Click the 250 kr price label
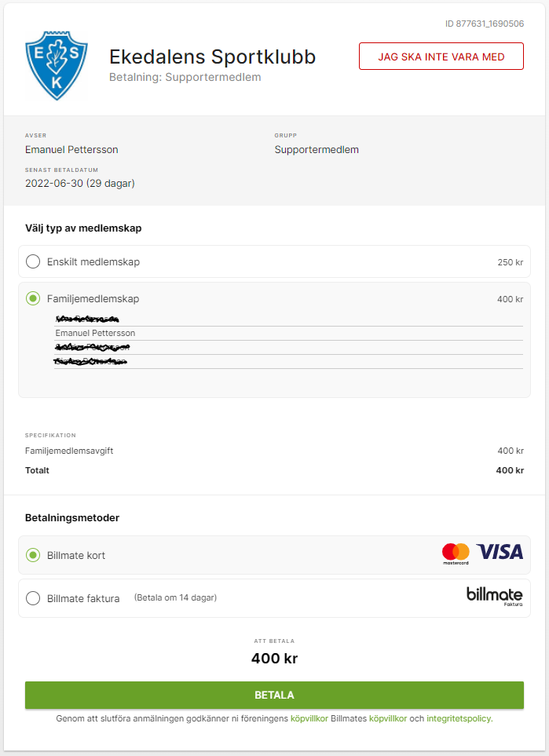Image resolution: width=549 pixels, height=756 pixels. (510, 262)
